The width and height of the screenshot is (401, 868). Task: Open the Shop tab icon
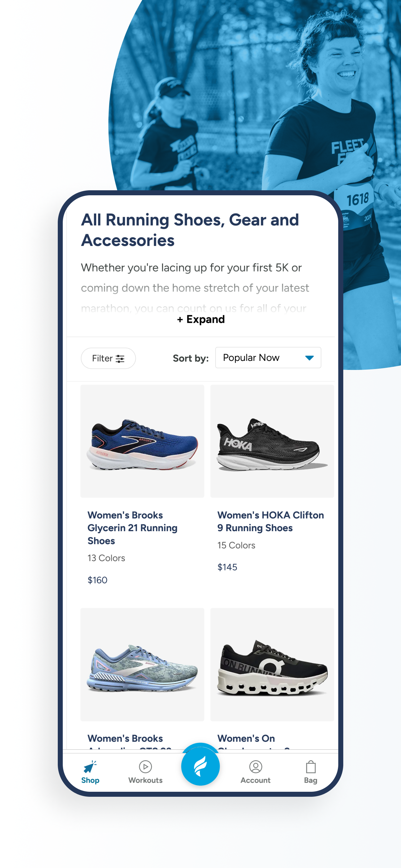point(90,767)
